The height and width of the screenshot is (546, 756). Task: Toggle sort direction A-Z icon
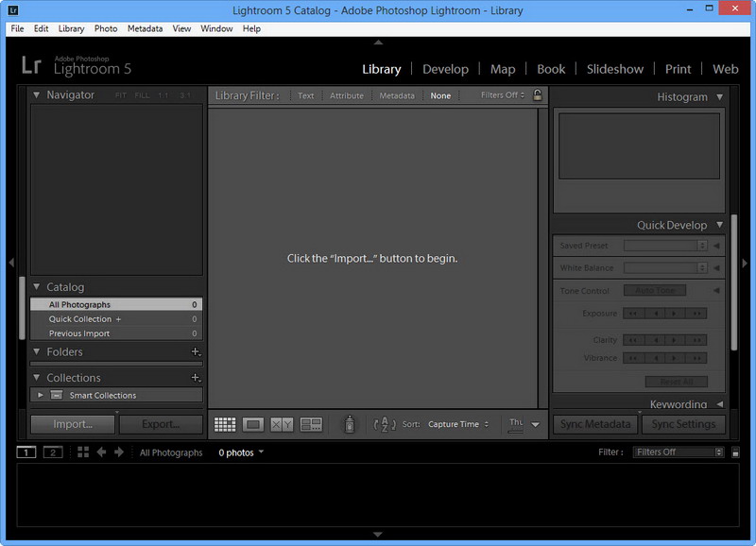385,424
